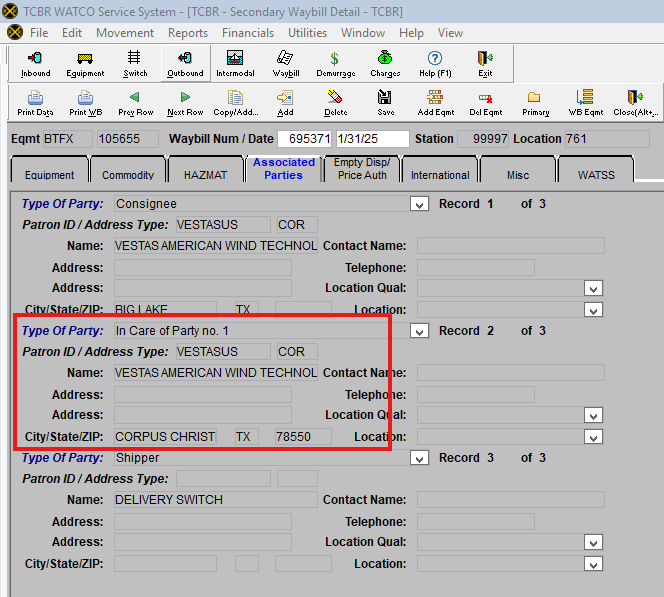Click Patron ID field in Shipper record
Image resolution: width=664 pixels, height=597 pixels.
[x=223, y=479]
